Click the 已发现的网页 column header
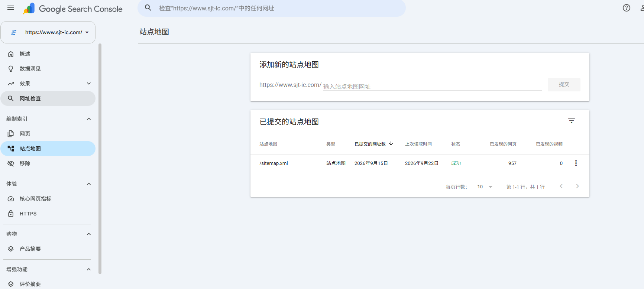Viewport: 644px width, 289px height. pos(503,144)
